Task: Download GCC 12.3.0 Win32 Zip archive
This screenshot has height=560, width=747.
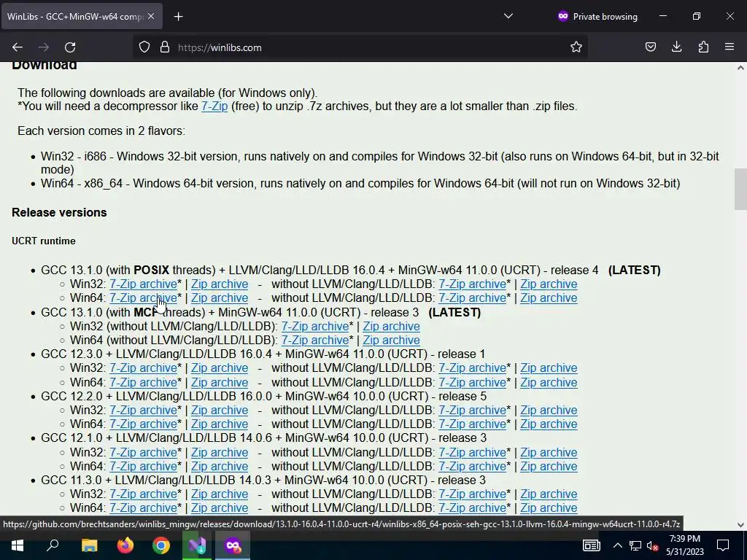Action: pos(220,368)
